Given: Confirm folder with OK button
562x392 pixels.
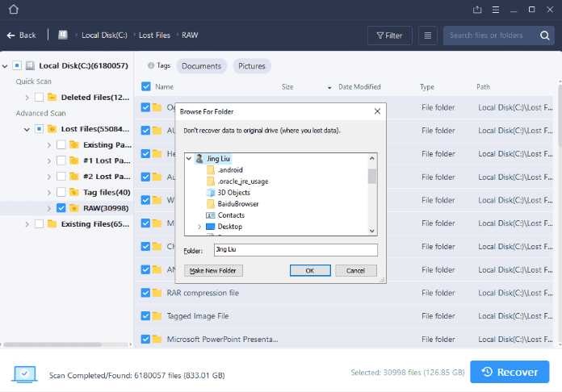Looking at the screenshot, I should click(x=310, y=271).
